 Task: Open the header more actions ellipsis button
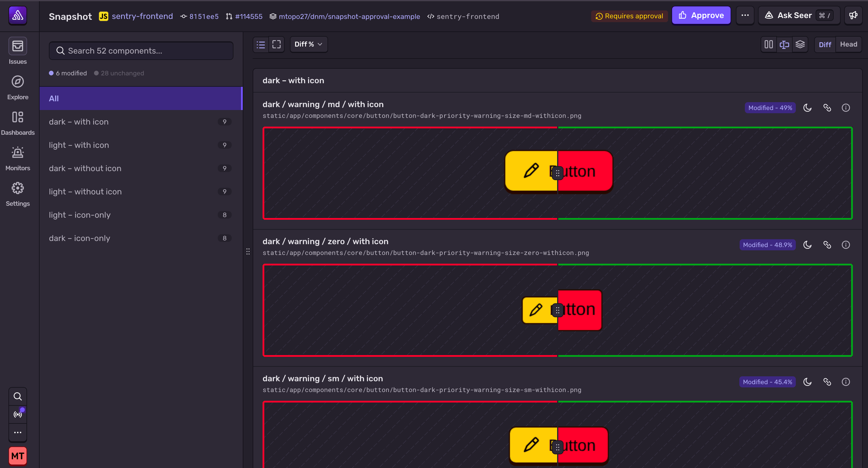745,15
